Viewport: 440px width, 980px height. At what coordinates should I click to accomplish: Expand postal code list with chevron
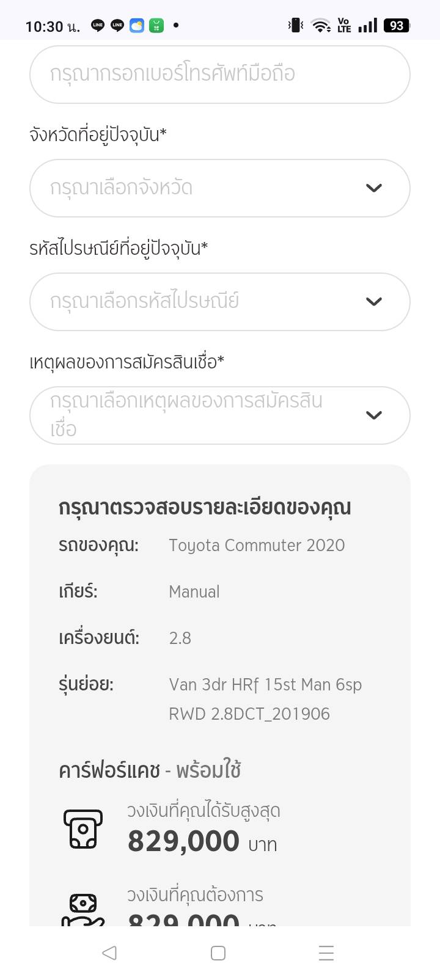point(374,302)
